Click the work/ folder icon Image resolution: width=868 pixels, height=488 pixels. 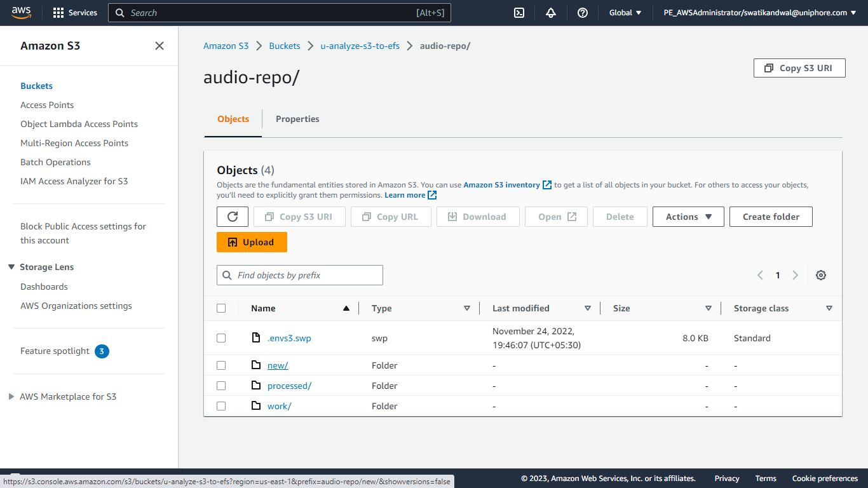pyautogui.click(x=256, y=406)
